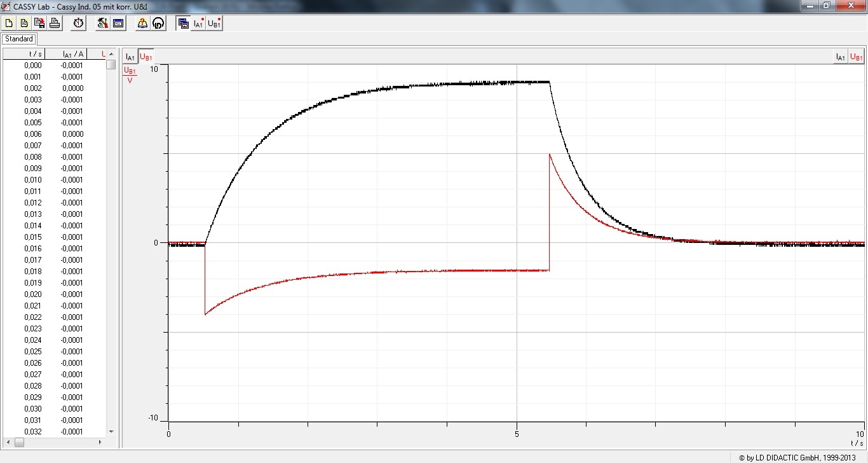Image resolution: width=868 pixels, height=463 pixels.
Task: Open settings with the tools icon
Action: tap(102, 24)
